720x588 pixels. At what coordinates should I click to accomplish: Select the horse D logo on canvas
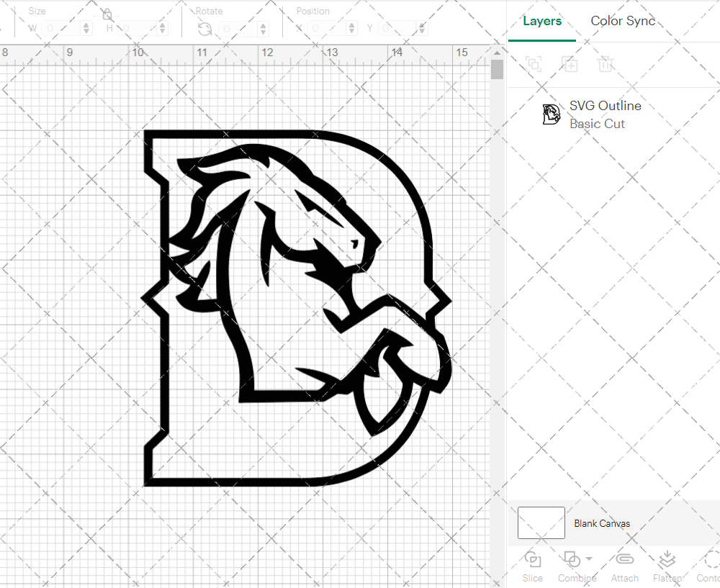pyautogui.click(x=297, y=308)
